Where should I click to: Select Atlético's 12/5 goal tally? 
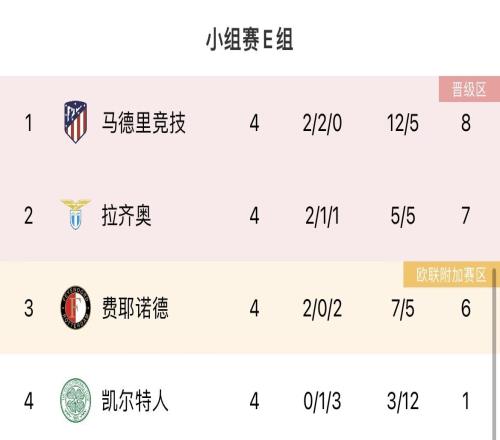(x=403, y=123)
